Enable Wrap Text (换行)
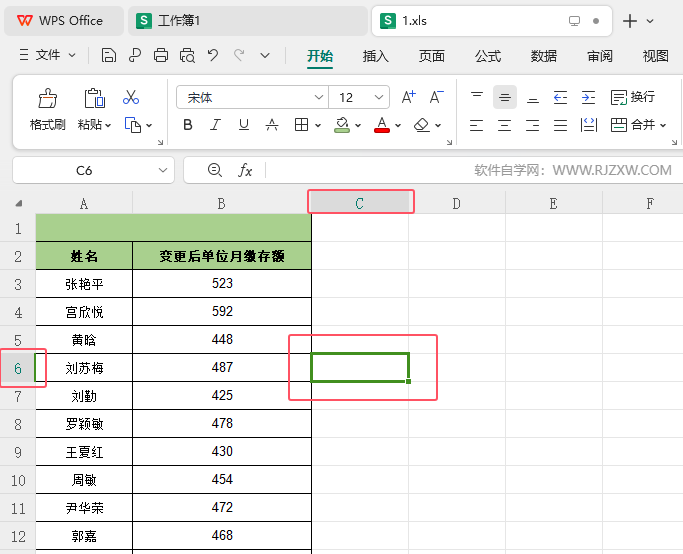This screenshot has width=683, height=554. tap(633, 97)
